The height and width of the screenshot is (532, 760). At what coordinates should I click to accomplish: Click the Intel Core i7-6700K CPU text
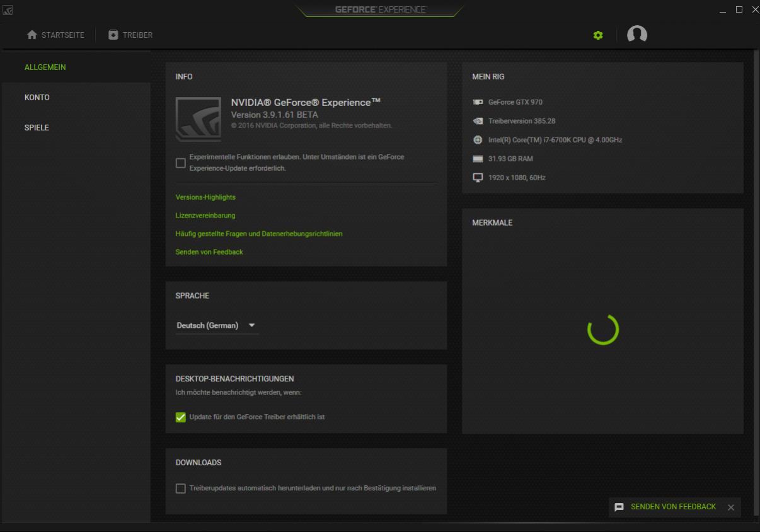tap(555, 140)
